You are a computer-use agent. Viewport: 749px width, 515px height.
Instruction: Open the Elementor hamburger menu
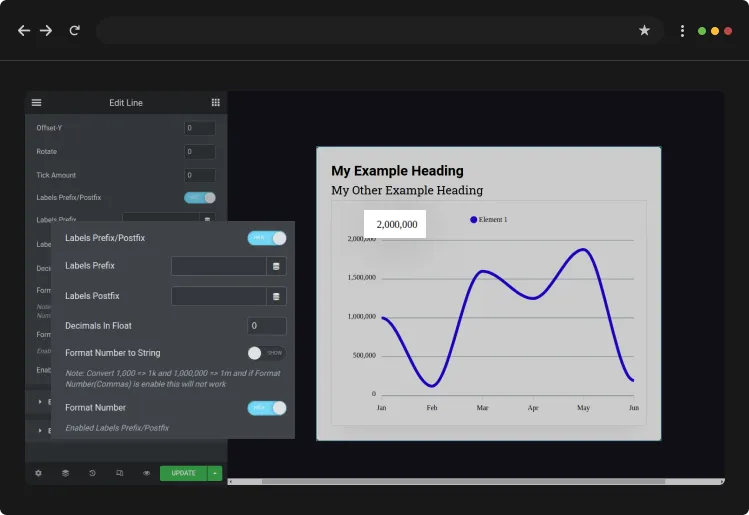[36, 103]
